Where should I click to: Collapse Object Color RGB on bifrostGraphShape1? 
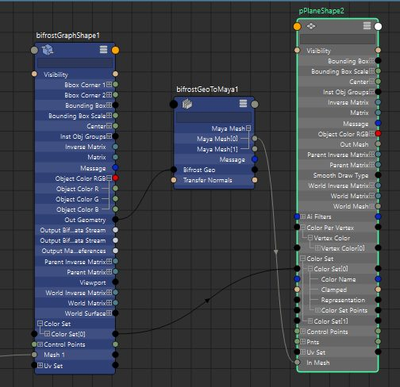(x=109, y=178)
